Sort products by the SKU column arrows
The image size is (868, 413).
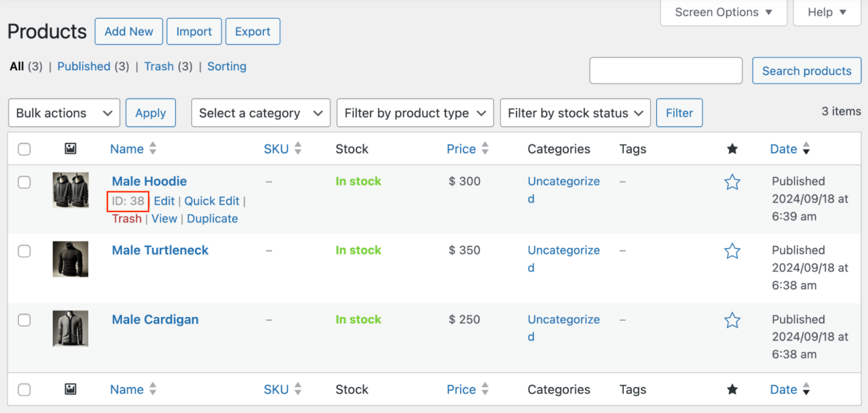[299, 149]
